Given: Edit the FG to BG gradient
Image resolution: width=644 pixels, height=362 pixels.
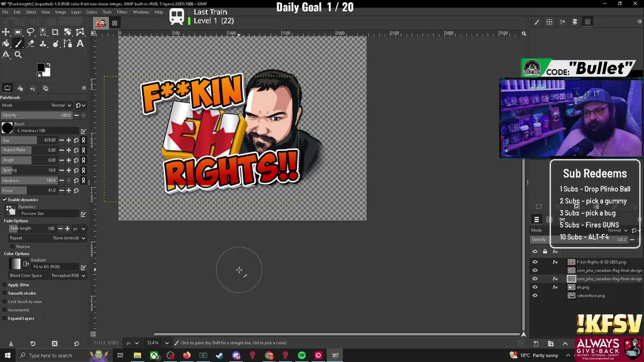Looking at the screenshot, I should click(x=83, y=267).
